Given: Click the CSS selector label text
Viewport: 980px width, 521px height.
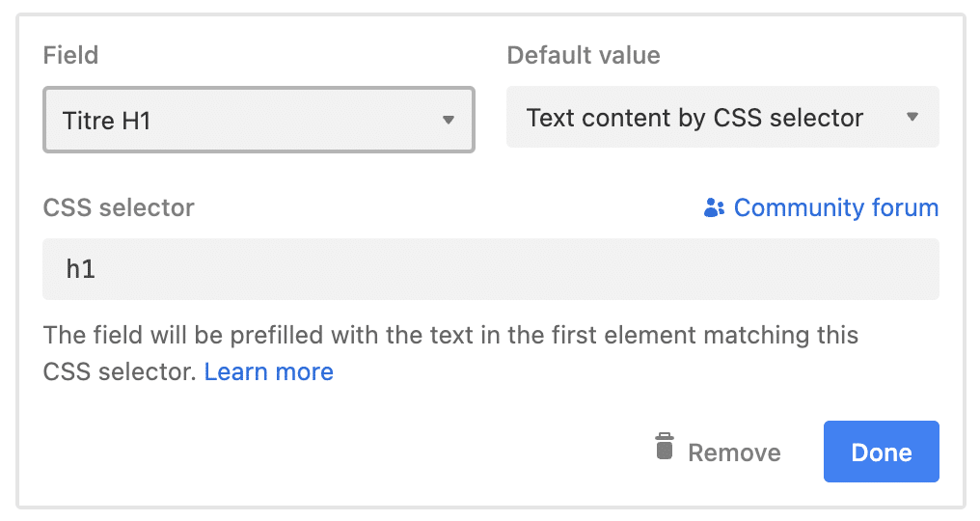Looking at the screenshot, I should 119,207.
